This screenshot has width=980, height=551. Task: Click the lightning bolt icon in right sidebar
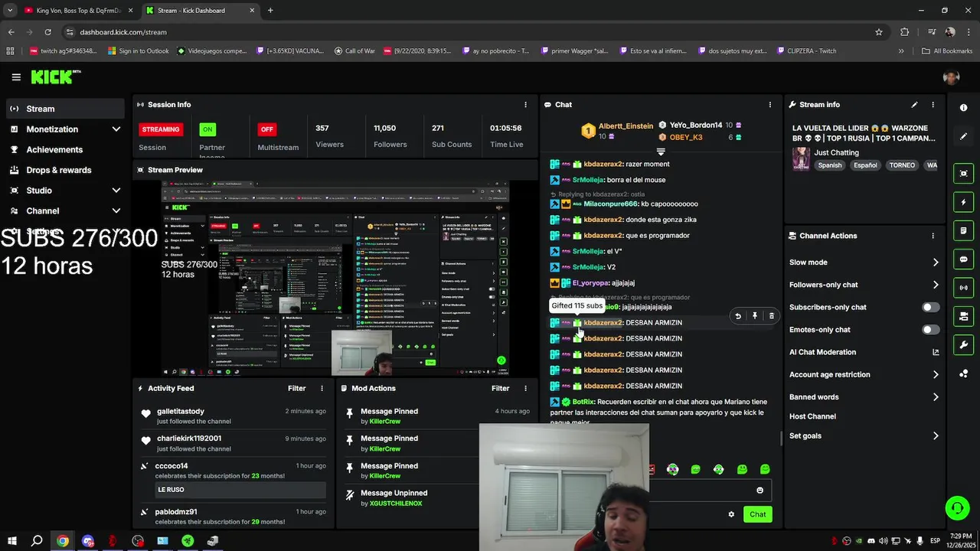964,202
